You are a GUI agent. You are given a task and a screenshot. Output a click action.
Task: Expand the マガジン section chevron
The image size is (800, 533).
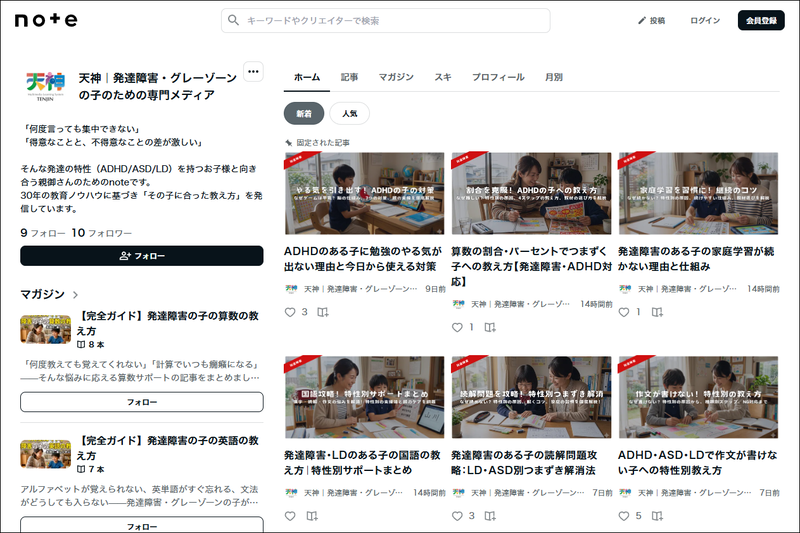click(76, 294)
